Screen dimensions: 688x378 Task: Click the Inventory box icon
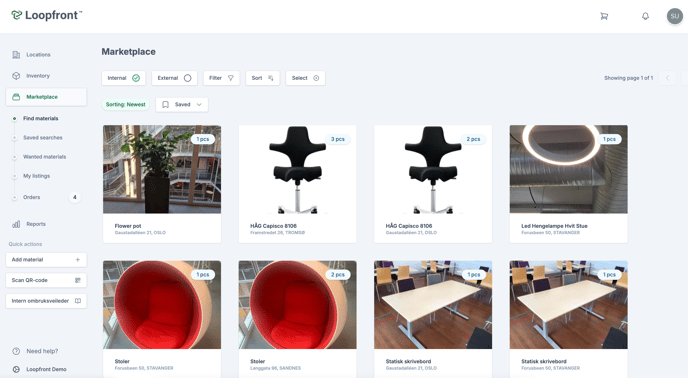(x=16, y=76)
